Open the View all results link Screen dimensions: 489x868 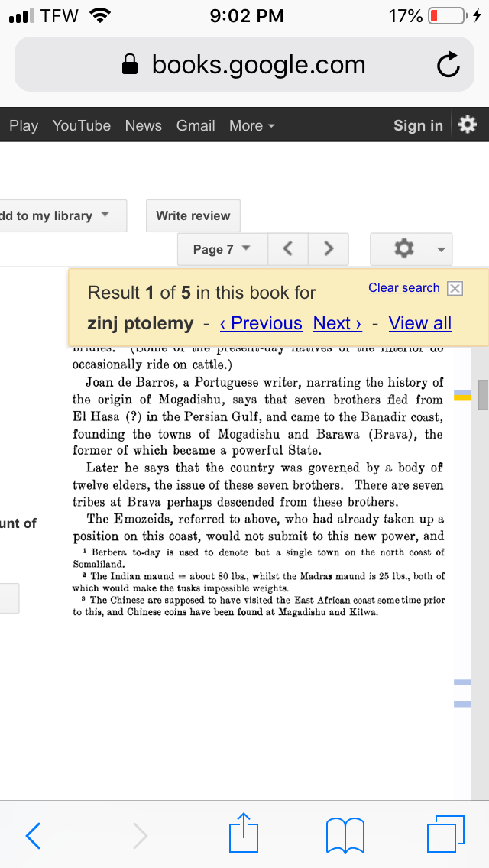coord(419,323)
